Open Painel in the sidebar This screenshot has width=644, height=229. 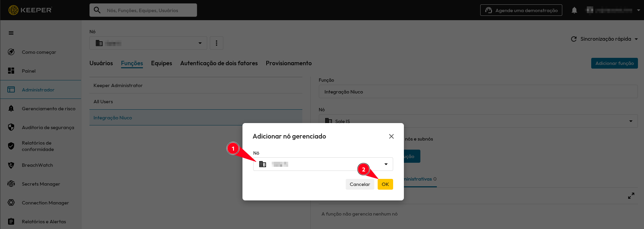(41, 71)
